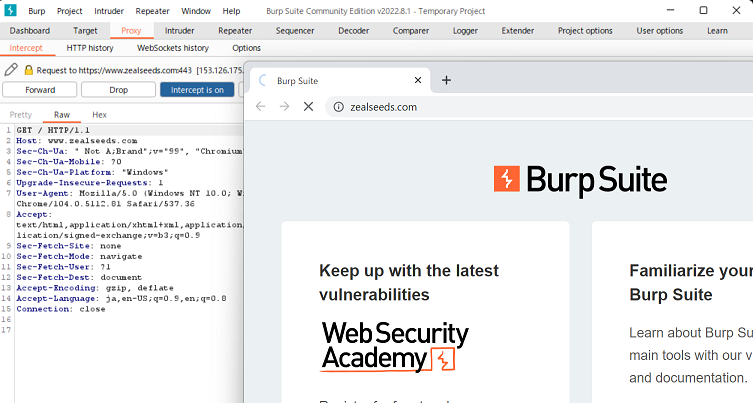Image resolution: width=753 pixels, height=403 pixels.
Task: Click Keep up with the latest vulnerabilities heading
Action: (x=409, y=282)
